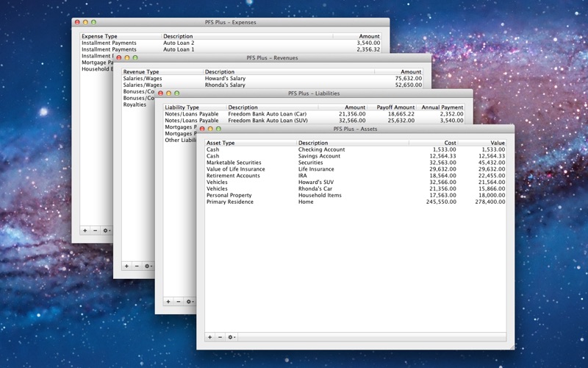Add a new asset with the plus button
This screenshot has width=588, height=368.
tap(209, 336)
